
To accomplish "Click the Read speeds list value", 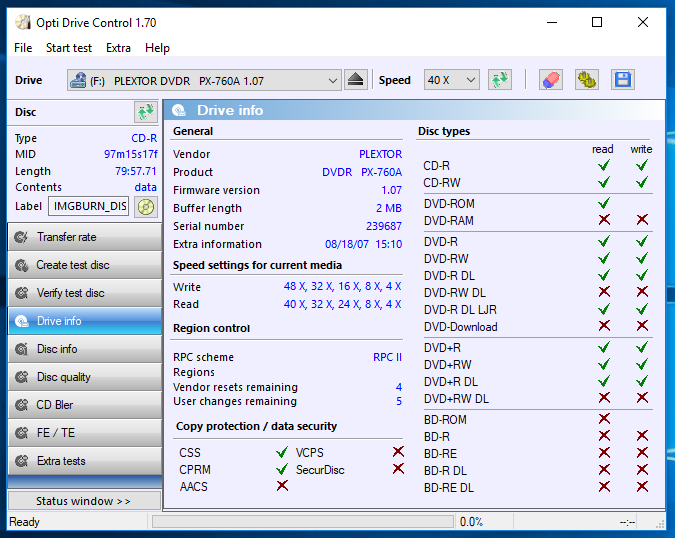I will click(342, 304).
